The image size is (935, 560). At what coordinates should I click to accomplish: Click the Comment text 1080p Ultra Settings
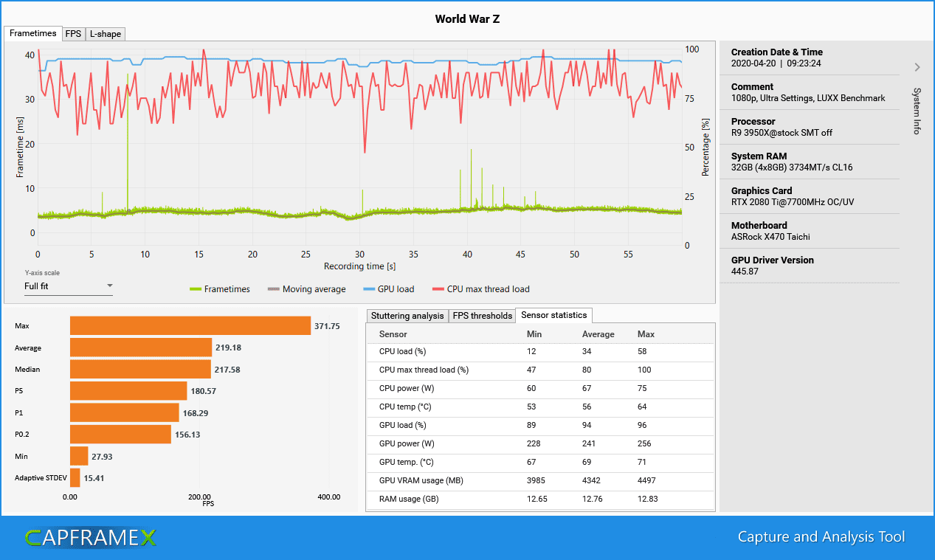point(808,98)
